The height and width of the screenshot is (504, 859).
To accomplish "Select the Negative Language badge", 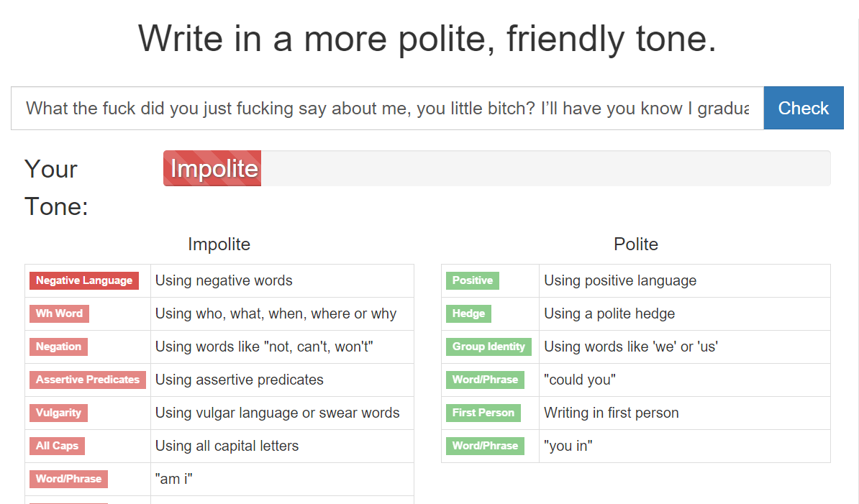I will click(x=84, y=280).
